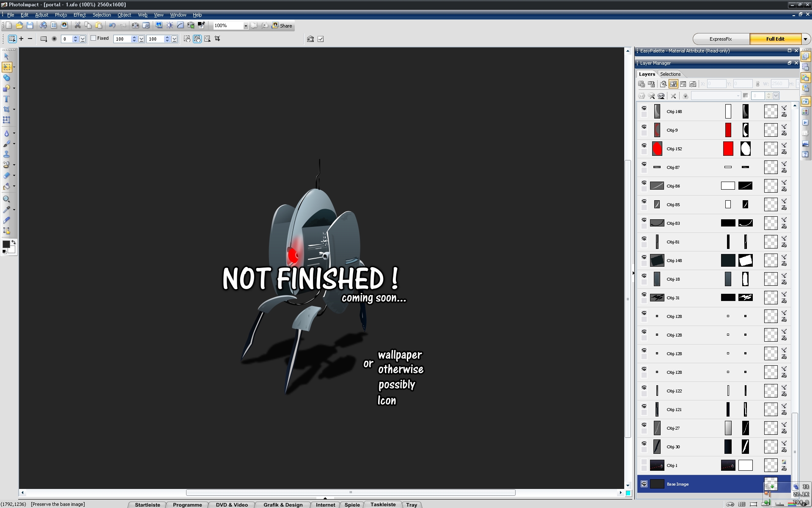Select the Crop tool in the toolbox
The image size is (812, 508).
click(6, 110)
